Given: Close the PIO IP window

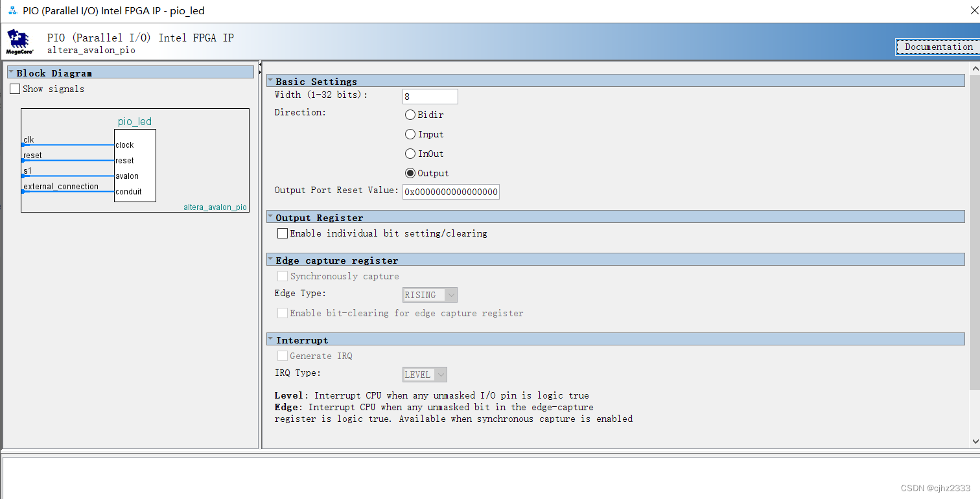Looking at the screenshot, I should pyautogui.click(x=974, y=10).
